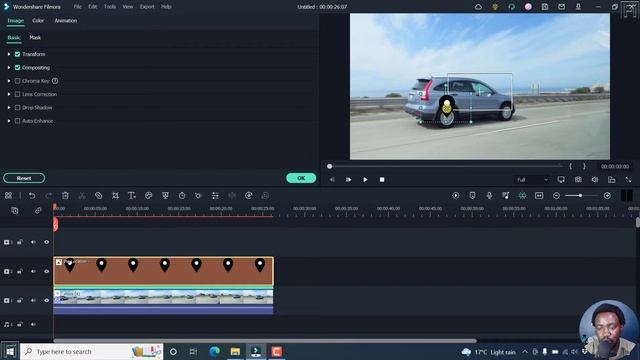The width and height of the screenshot is (640, 360).
Task: Lock video track 3
Action: pyautogui.click(x=20, y=242)
